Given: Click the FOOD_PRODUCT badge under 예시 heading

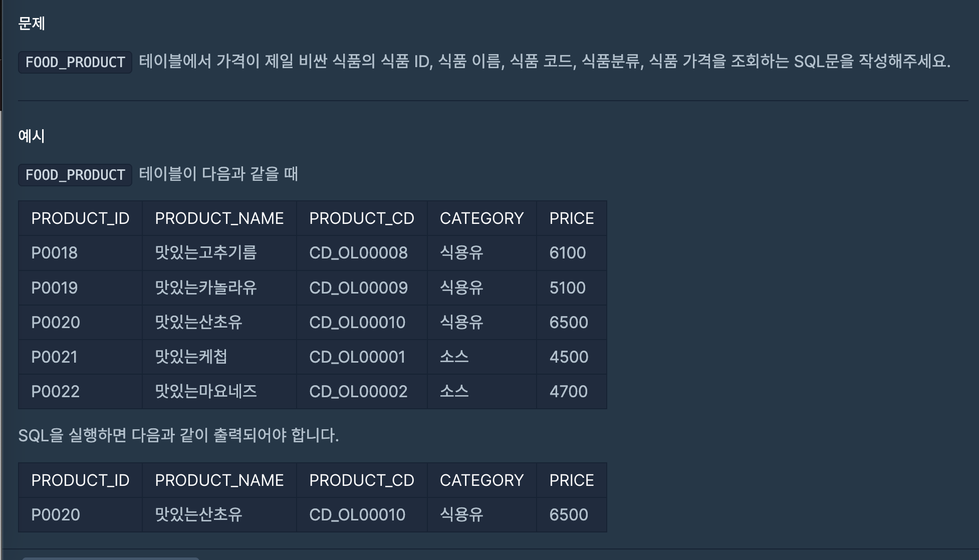Looking at the screenshot, I should (x=75, y=175).
